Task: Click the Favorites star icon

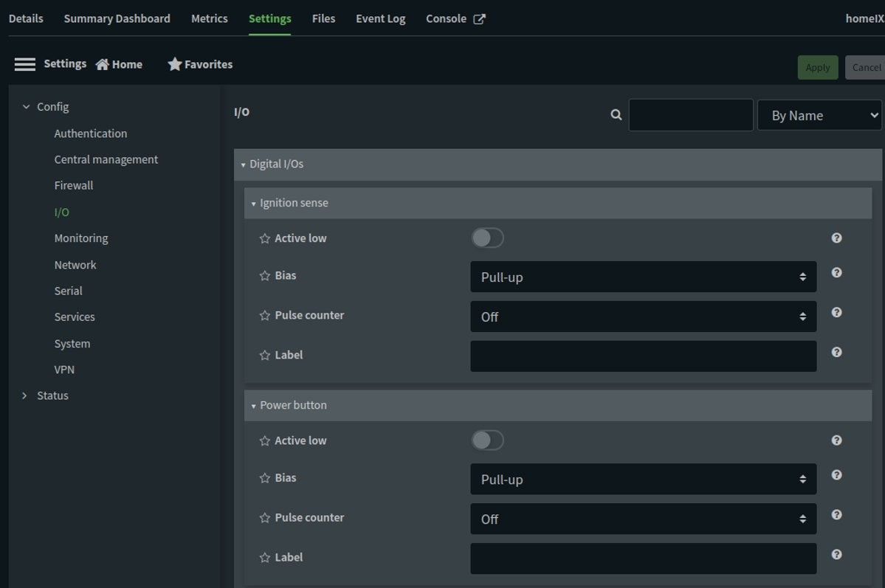Action: click(174, 65)
